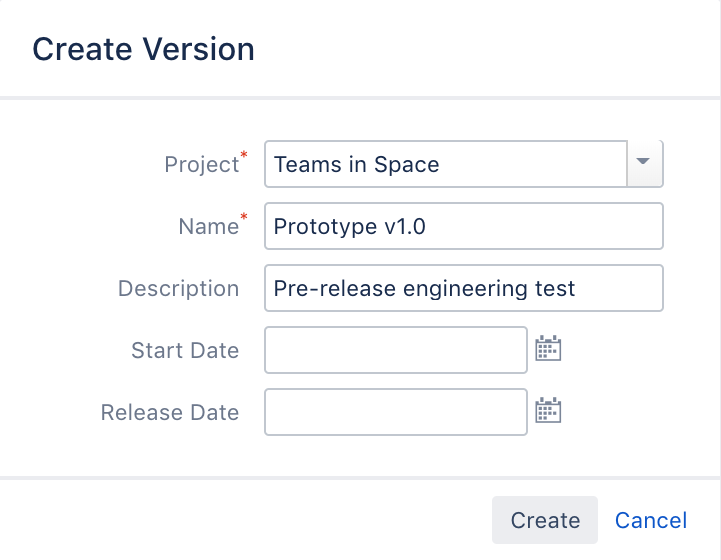This screenshot has width=721, height=560.
Task: Click the 'Release Date' label text
Action: coord(170,412)
